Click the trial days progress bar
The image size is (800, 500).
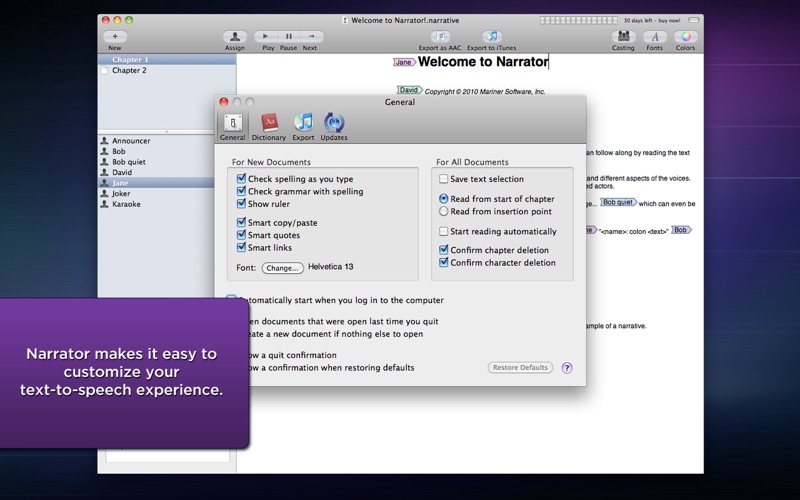[579, 20]
